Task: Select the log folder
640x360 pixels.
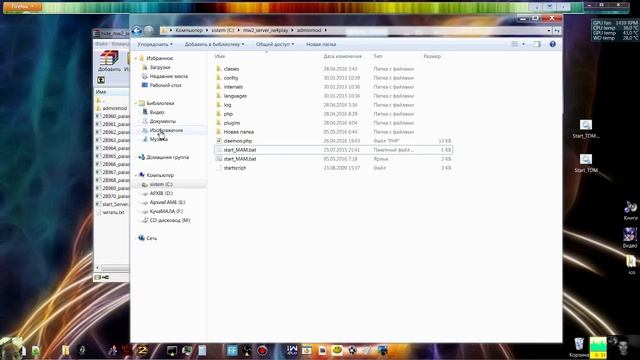Action: (x=227, y=105)
